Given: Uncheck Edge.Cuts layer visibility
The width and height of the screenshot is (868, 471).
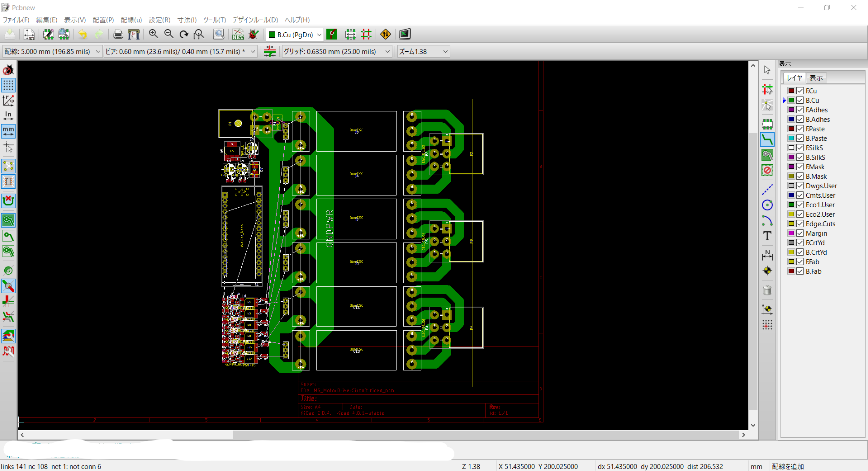Looking at the screenshot, I should tap(800, 224).
